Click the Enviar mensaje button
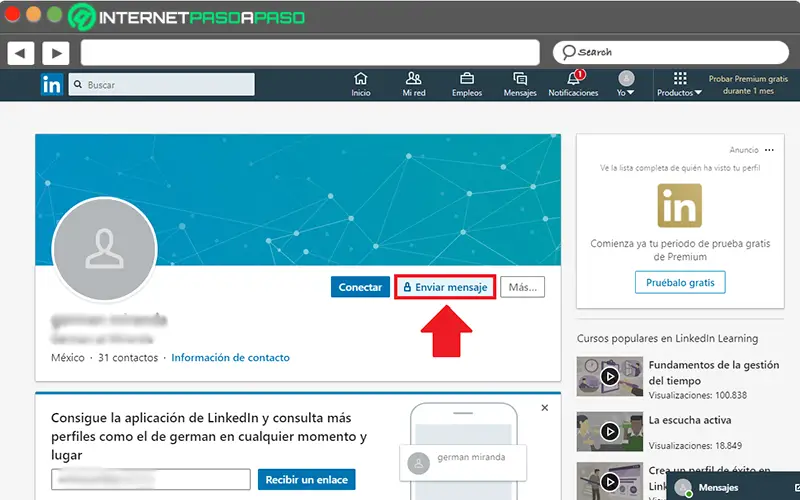Viewport: 800px width, 500px height. click(445, 287)
